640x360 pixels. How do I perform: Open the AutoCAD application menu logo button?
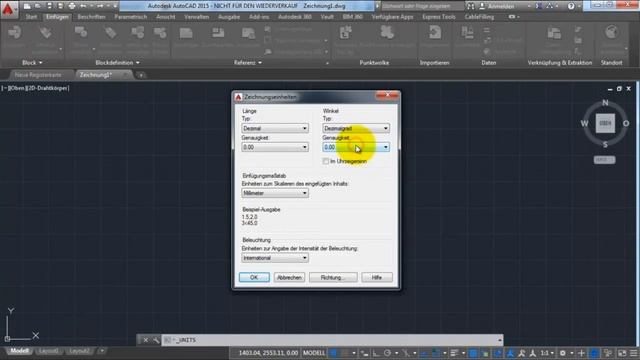pyautogui.click(x=8, y=8)
